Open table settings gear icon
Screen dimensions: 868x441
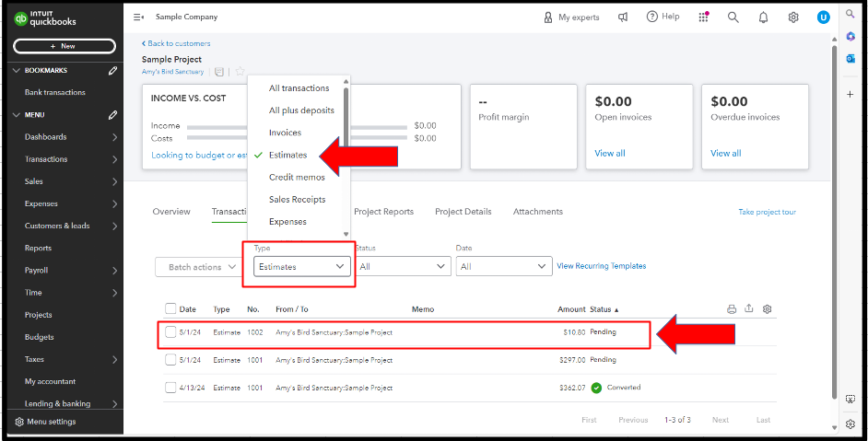(x=767, y=309)
